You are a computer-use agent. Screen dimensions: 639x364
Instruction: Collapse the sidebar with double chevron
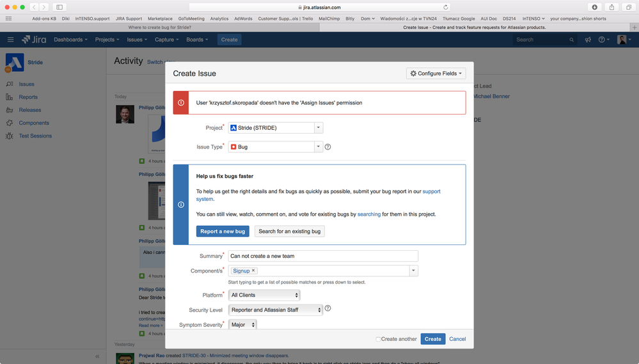click(97, 356)
